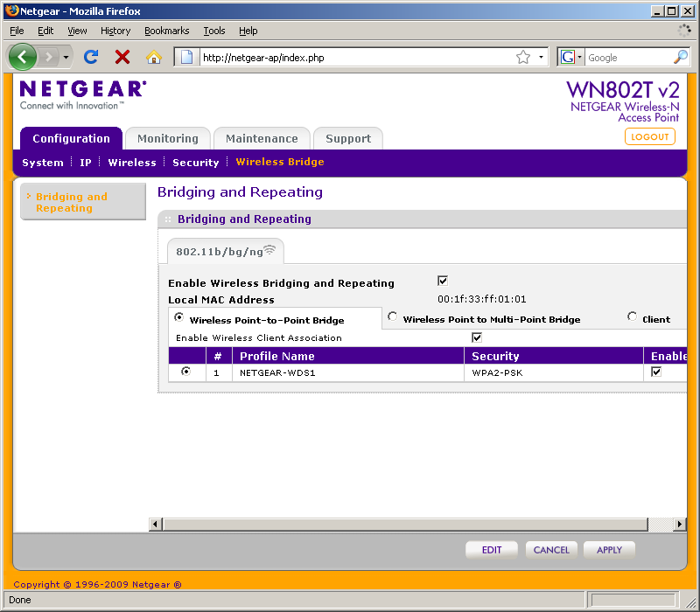Click the horizontal scrollbar thumb
Viewport: 700px width, 612px height.
[x=405, y=524]
